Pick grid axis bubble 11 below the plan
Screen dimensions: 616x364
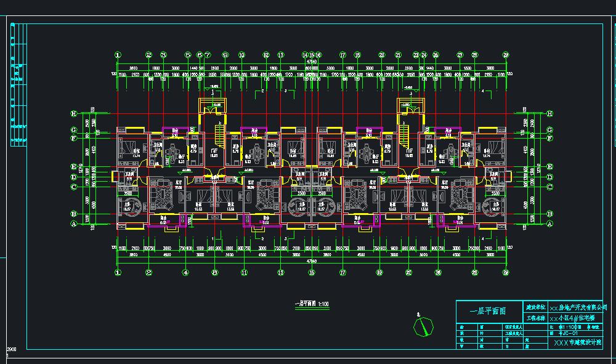[245, 272]
